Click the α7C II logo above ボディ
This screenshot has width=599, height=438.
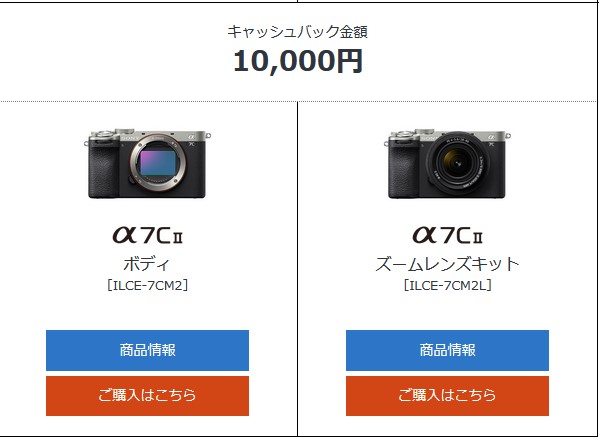click(x=147, y=235)
